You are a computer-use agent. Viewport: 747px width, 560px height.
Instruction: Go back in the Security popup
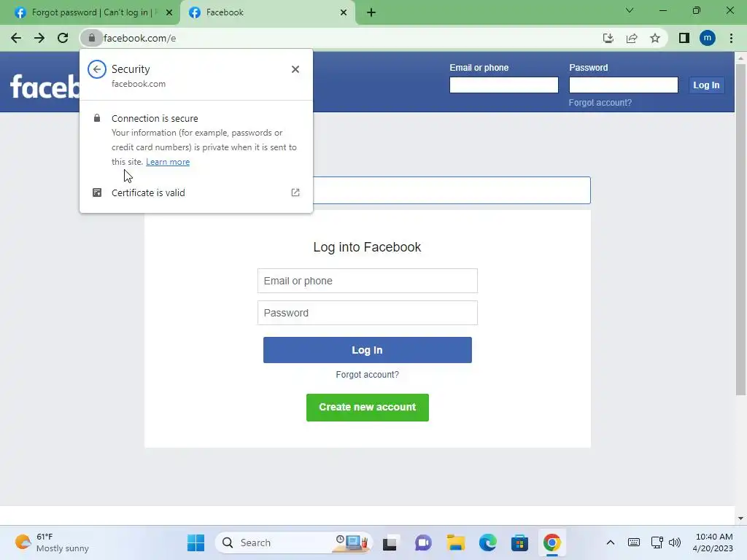97,69
